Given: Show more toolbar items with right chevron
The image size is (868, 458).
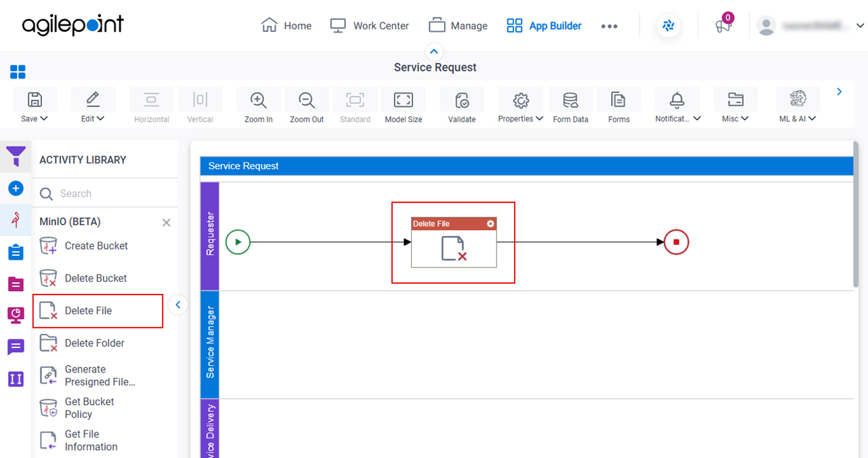Looking at the screenshot, I should [840, 92].
